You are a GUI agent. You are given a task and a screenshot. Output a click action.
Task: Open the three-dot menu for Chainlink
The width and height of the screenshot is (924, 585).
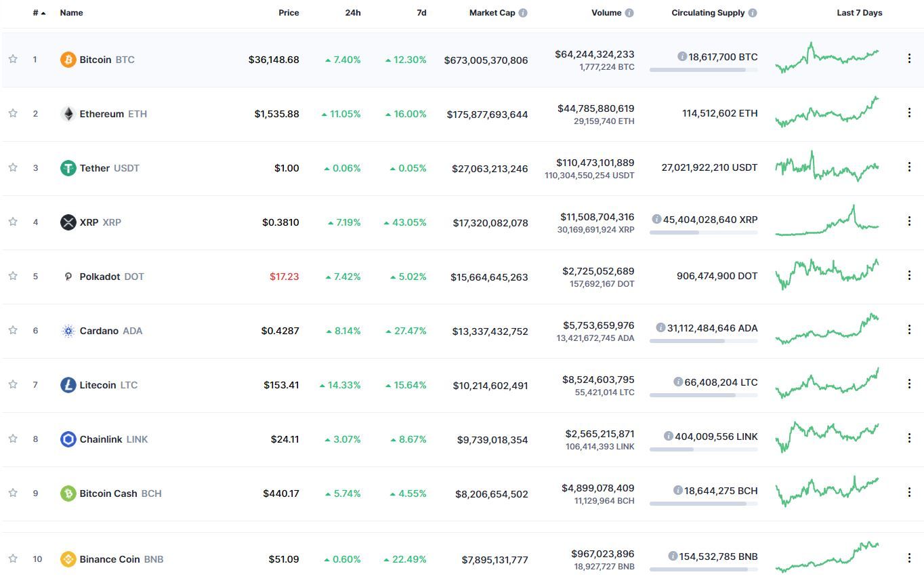[x=909, y=438]
